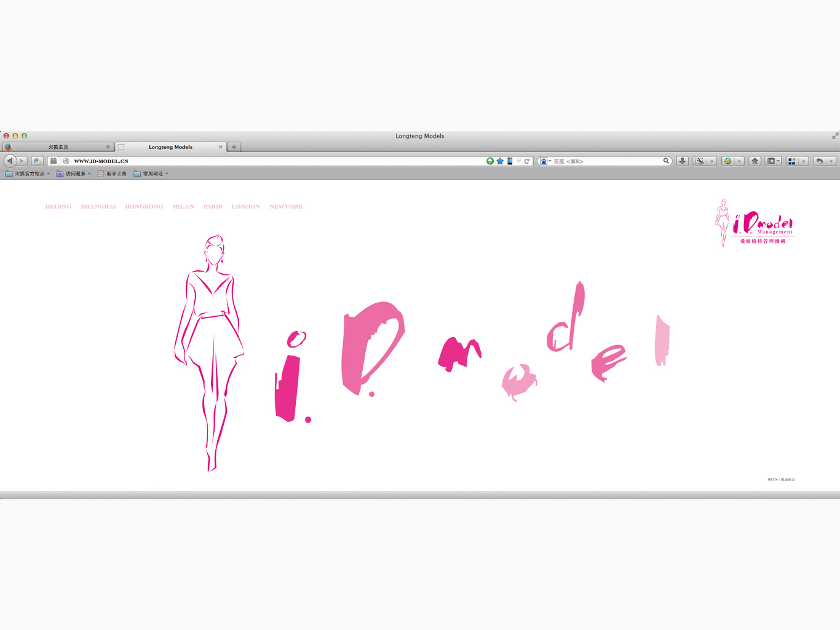The image size is (840, 630).
Task: Enter fullscreen with the window's corner arrows icon
Action: 834,136
